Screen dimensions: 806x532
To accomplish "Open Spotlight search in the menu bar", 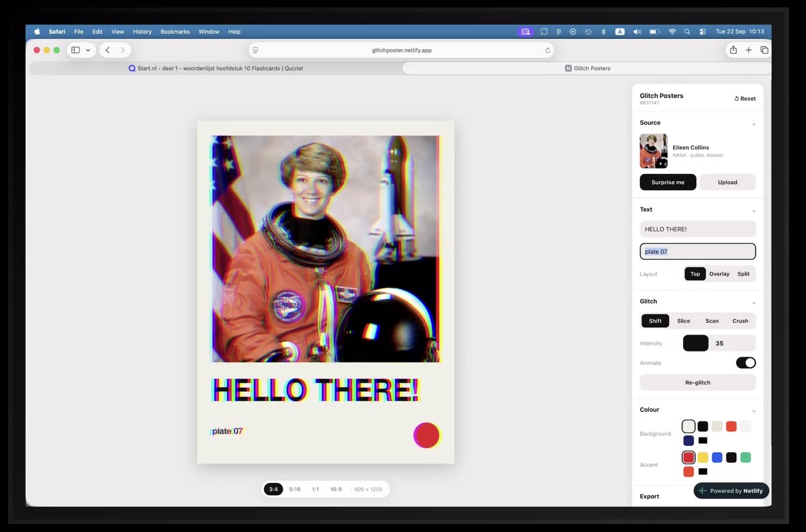I will (x=687, y=32).
